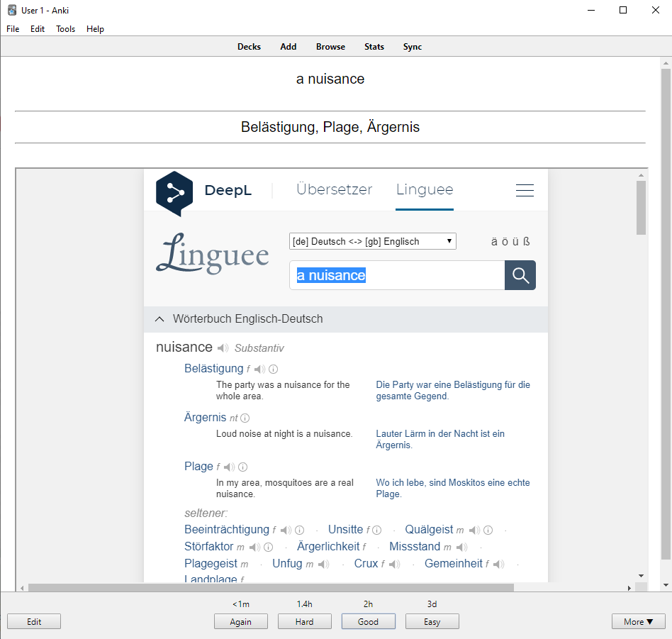Click the Anki card vertical scrollbar
Image resolution: width=672 pixels, height=639 pixels.
[x=666, y=314]
